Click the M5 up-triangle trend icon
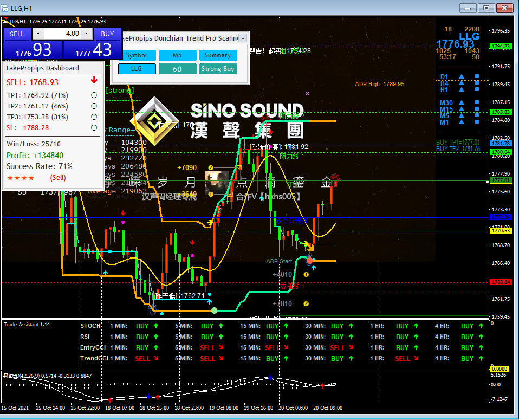The height and width of the screenshot is (420, 519). (x=462, y=115)
